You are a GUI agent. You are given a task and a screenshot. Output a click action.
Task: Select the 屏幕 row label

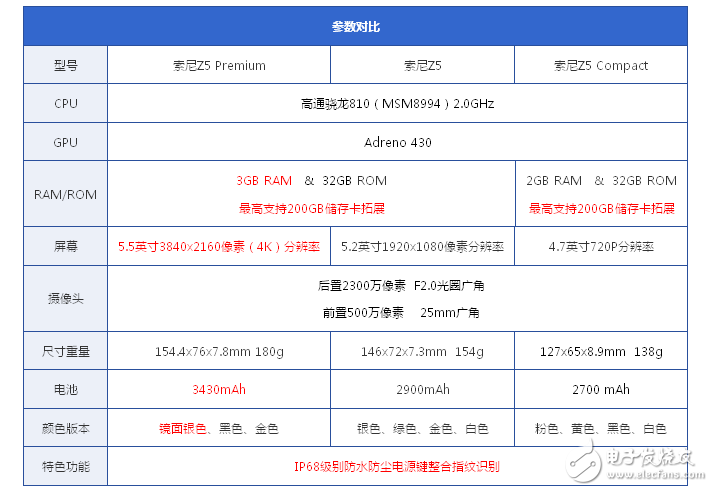[x=65, y=246]
